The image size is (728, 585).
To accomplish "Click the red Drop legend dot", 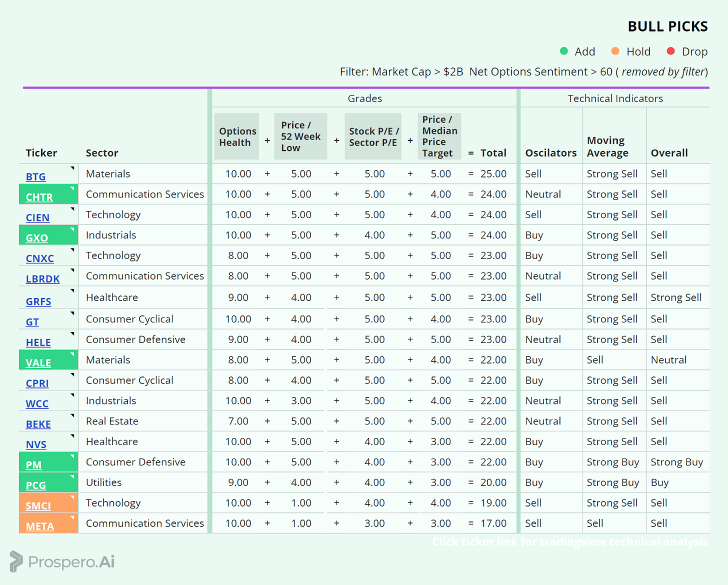I will (x=671, y=51).
